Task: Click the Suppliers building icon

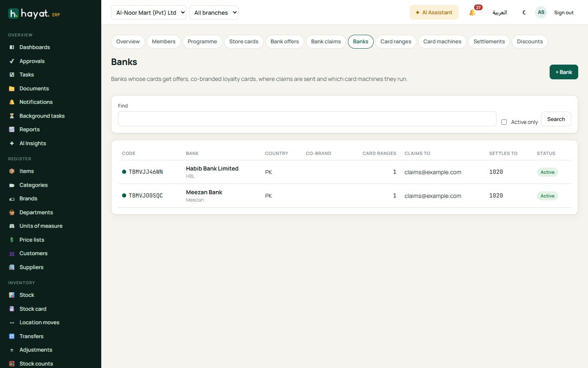Action: coord(12,267)
